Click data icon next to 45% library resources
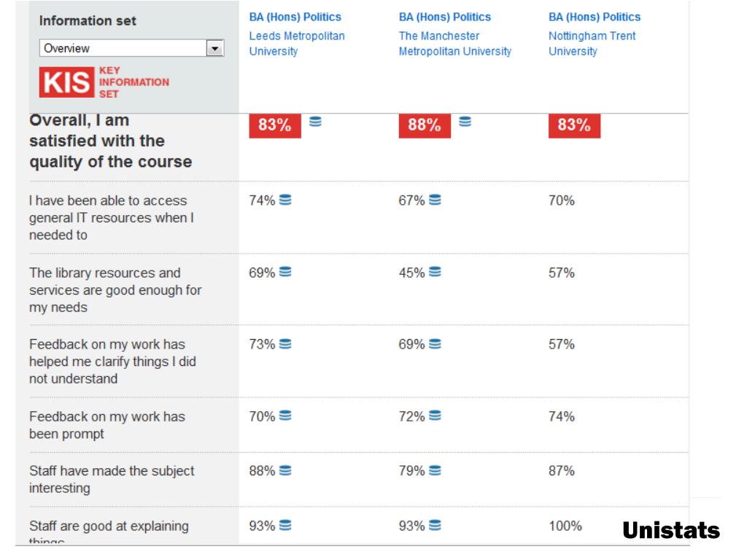This screenshot has width=747, height=560. pos(435,272)
